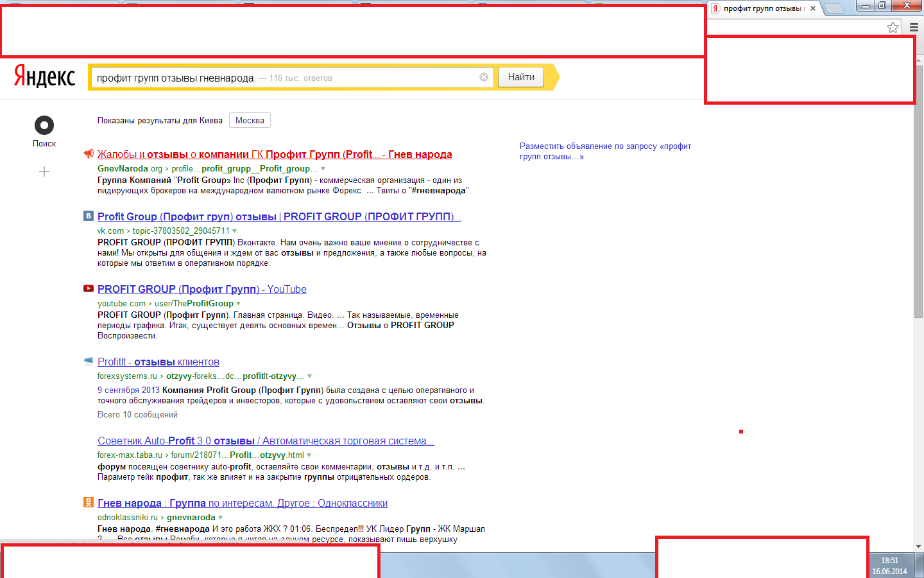Expand dropdown arrow after odnoklassniki.ru gnevnaroda URL

(x=220, y=518)
